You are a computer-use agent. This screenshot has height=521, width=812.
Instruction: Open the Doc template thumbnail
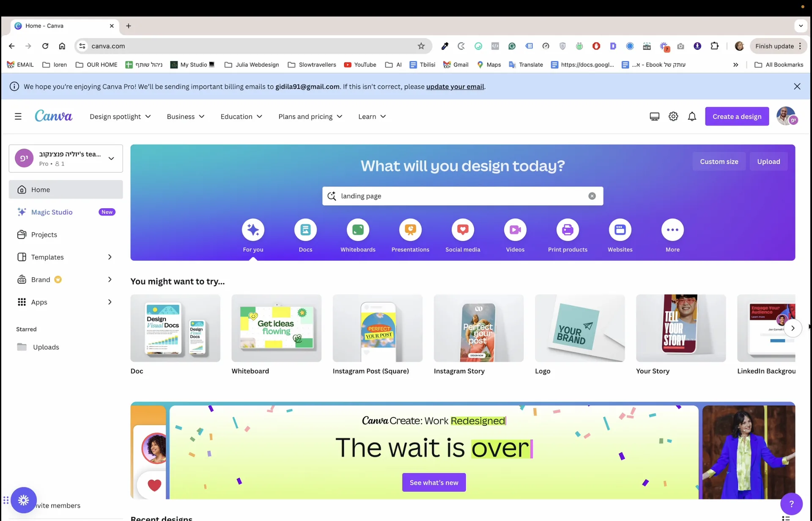(x=175, y=328)
